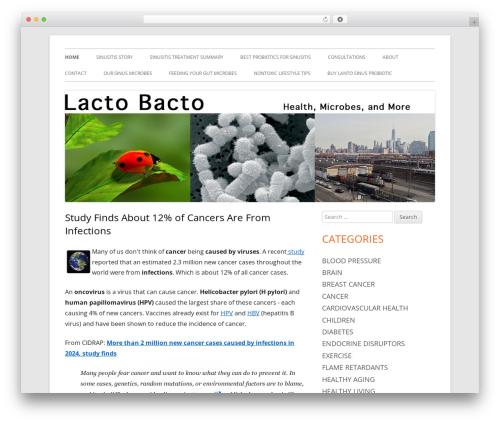Open Best Probiotics for Sinusitis

coord(275,57)
